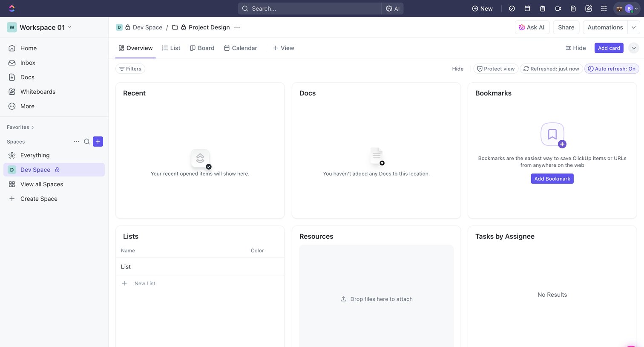
Task: Click Drop files here to attach
Action: pyautogui.click(x=377, y=299)
